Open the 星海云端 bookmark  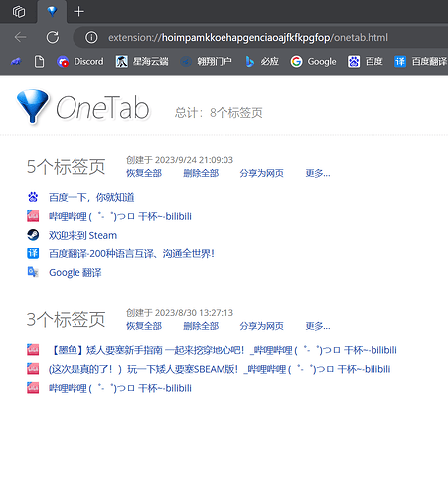pos(142,62)
